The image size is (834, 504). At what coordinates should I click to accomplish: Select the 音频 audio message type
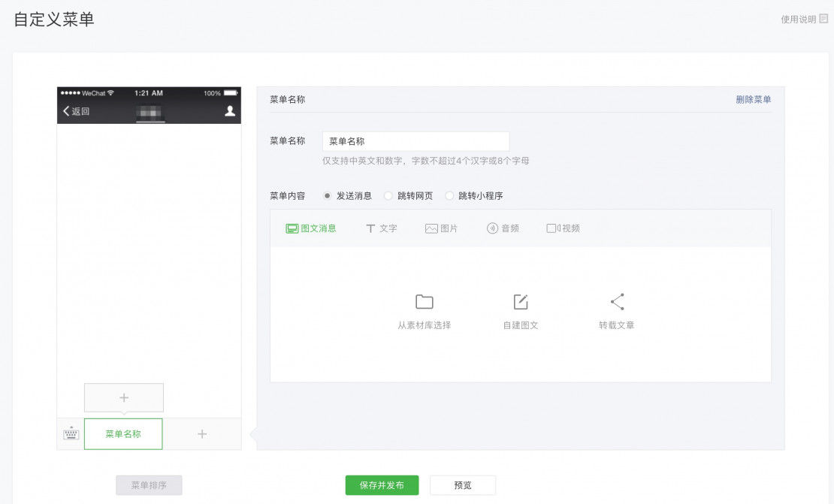[501, 228]
